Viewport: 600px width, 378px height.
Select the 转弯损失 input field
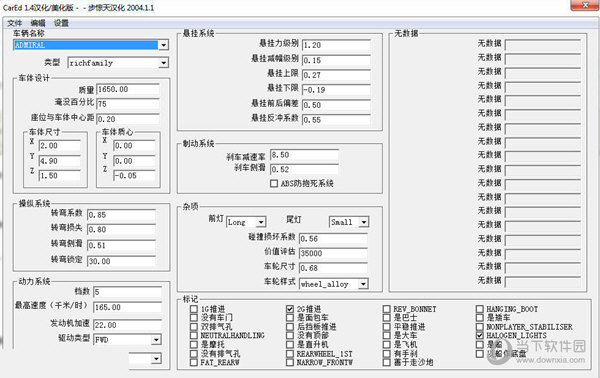pos(121,230)
